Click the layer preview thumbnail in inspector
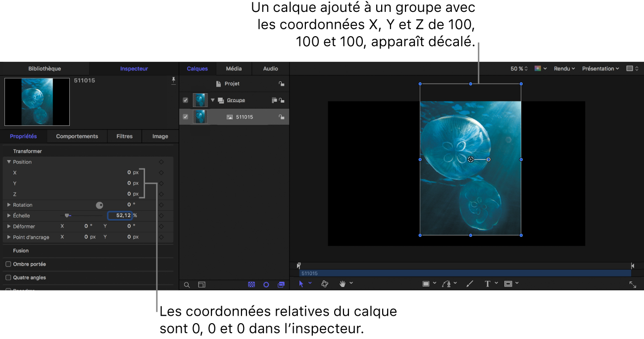Viewport: 644px width, 339px height. coord(37,102)
